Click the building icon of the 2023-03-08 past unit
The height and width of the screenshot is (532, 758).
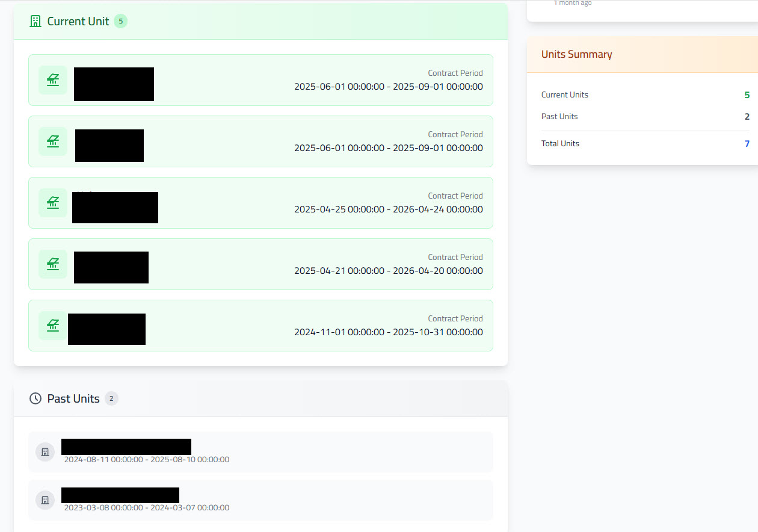pos(45,500)
